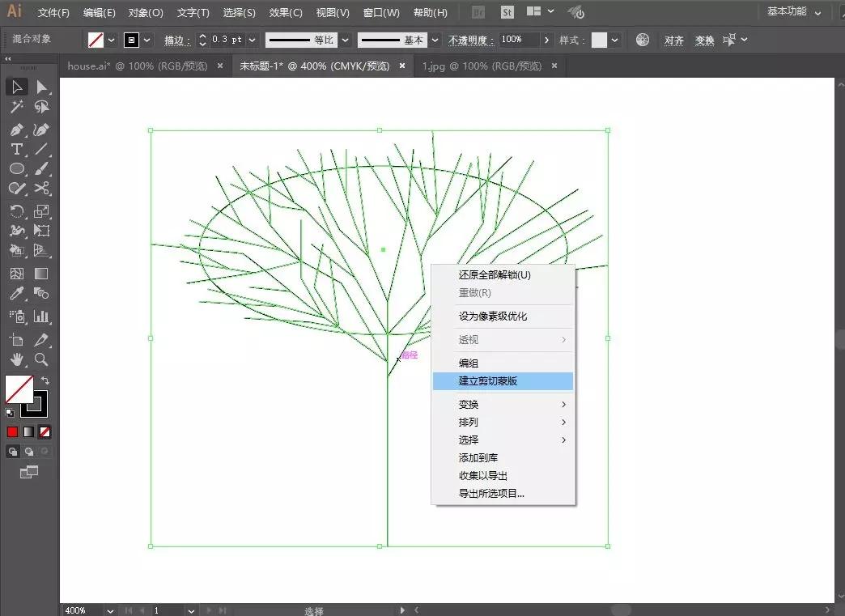Swap fill and stroke colors
Image resolution: width=845 pixels, height=616 pixels.
click(x=45, y=380)
